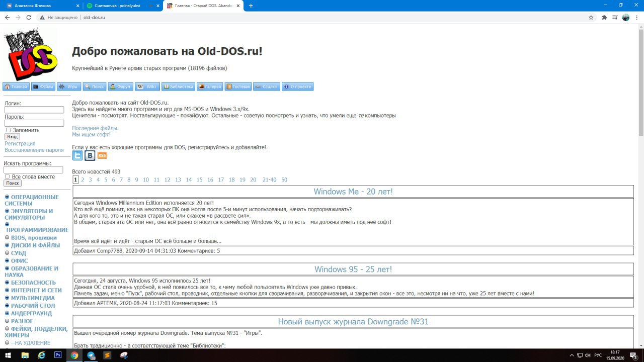Screen dimensions: 644x362
Task: Focus the Пароль input field
Action: (x=34, y=123)
